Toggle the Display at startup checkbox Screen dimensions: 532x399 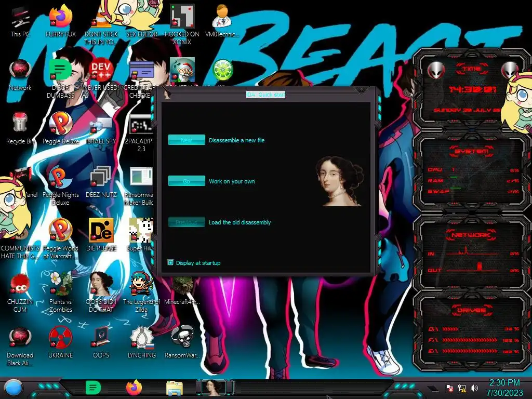click(170, 262)
